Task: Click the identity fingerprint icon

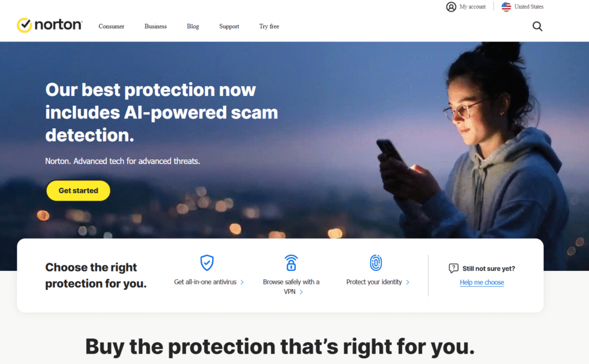Action: 376,263
